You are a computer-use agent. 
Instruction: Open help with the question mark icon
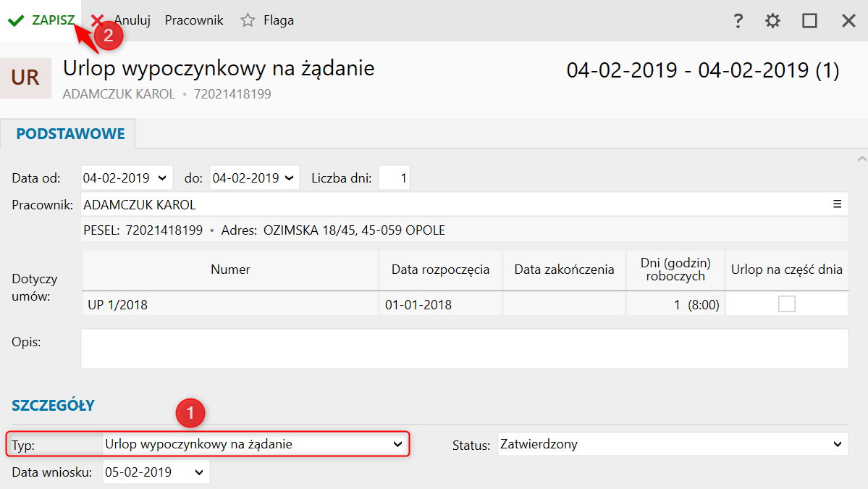(x=738, y=20)
